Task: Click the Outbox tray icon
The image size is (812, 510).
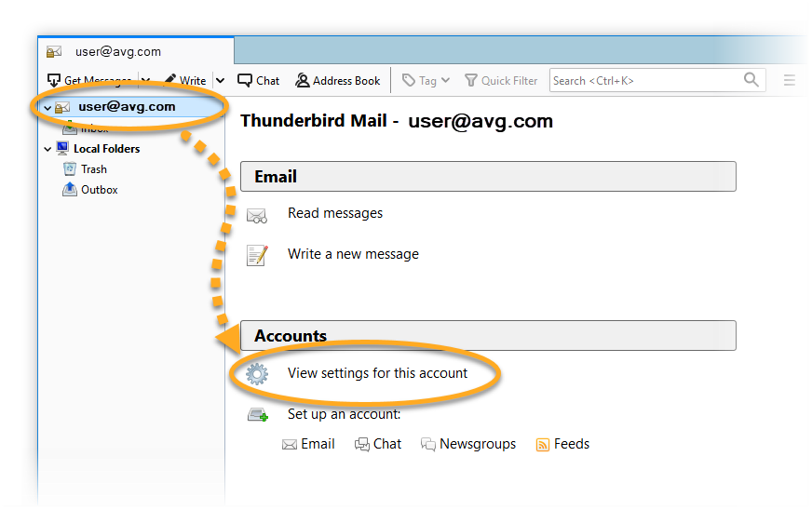Action: coord(70,190)
